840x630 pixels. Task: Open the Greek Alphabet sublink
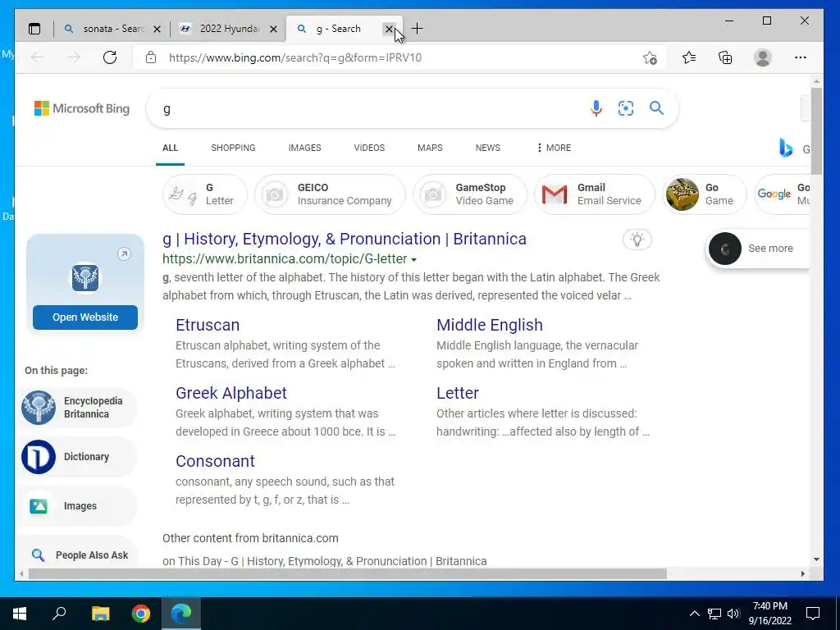[231, 393]
